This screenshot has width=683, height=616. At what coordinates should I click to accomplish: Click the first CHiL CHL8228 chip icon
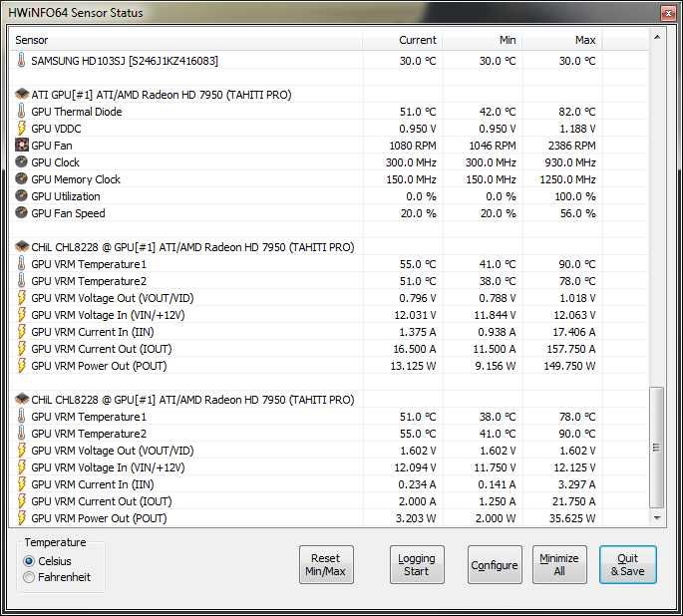tap(22, 247)
